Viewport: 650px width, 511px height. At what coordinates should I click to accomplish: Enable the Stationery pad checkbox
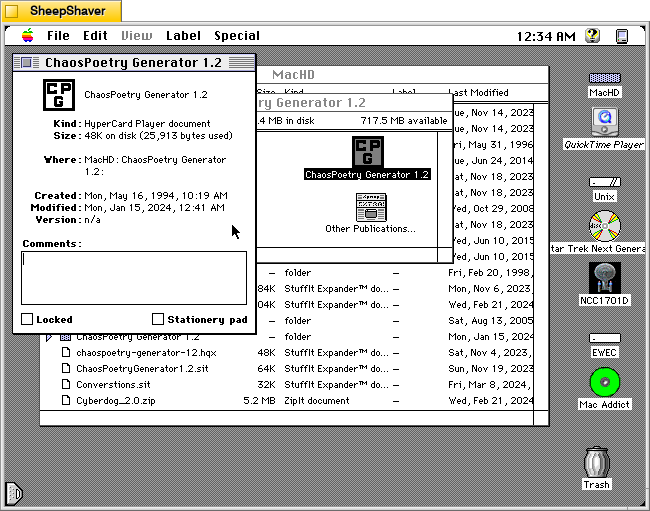[158, 319]
